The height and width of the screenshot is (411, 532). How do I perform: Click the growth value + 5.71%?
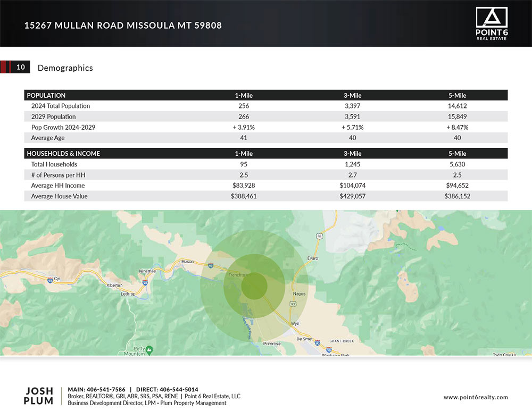pos(353,127)
